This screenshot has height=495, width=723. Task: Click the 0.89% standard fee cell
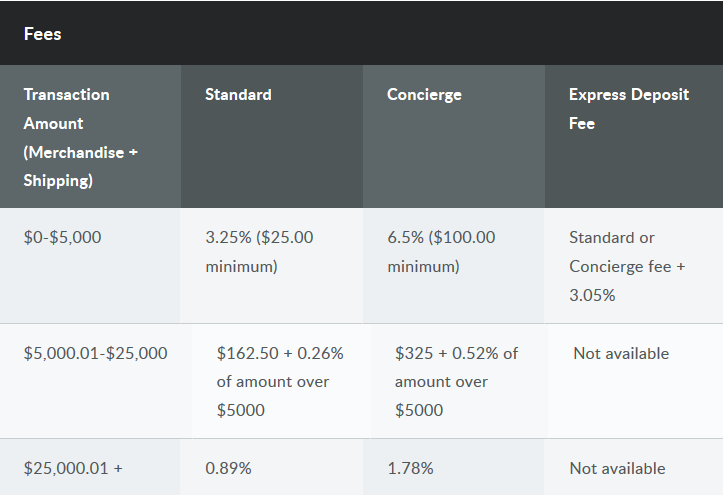pos(228,468)
